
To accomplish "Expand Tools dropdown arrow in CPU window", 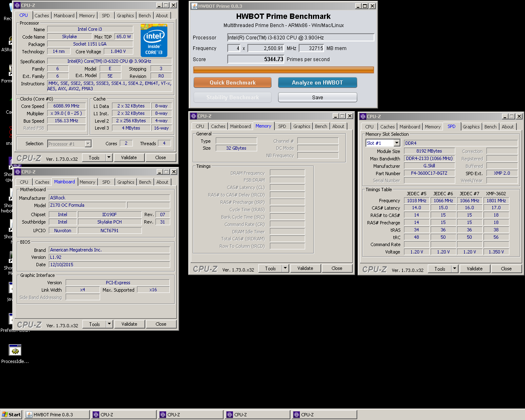I will 109,157.
